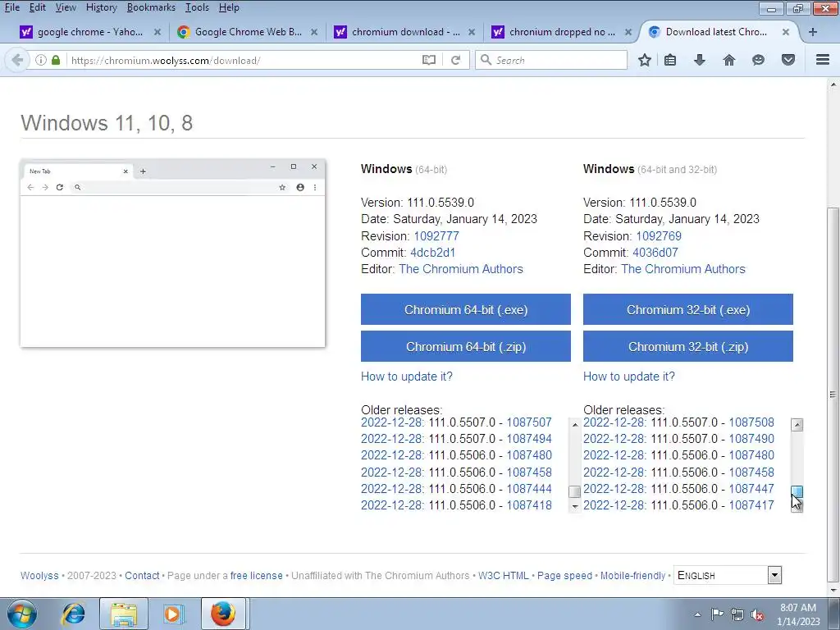Close the 'chromium download' tab
The image size is (840, 630).
[472, 32]
